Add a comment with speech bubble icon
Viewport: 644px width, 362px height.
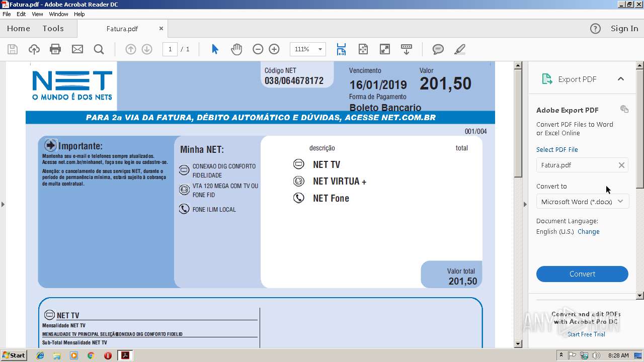click(438, 49)
